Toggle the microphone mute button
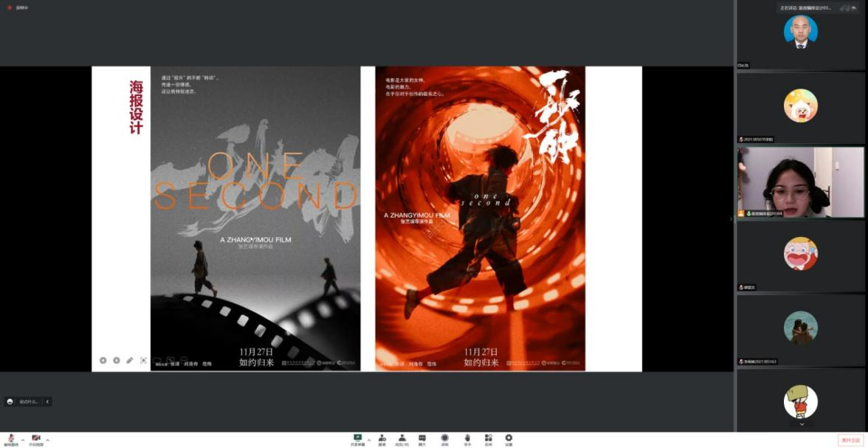Image resolution: width=868 pixels, height=448 pixels. pos(11,439)
